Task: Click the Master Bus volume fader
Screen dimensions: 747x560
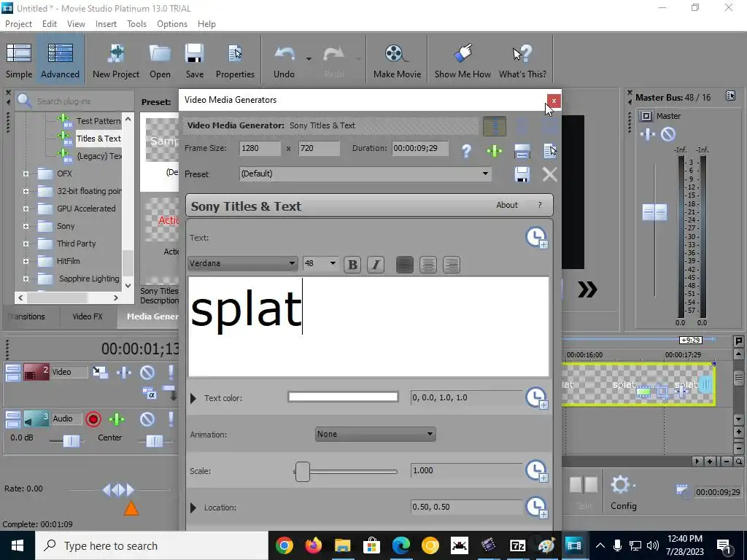Action: 654,212
